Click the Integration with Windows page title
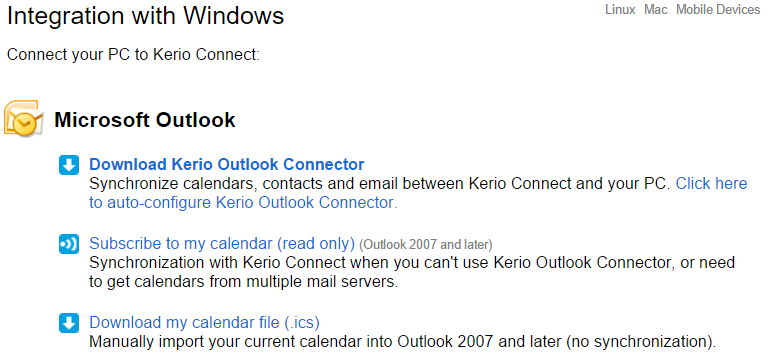The image size is (774, 360). coord(146,15)
